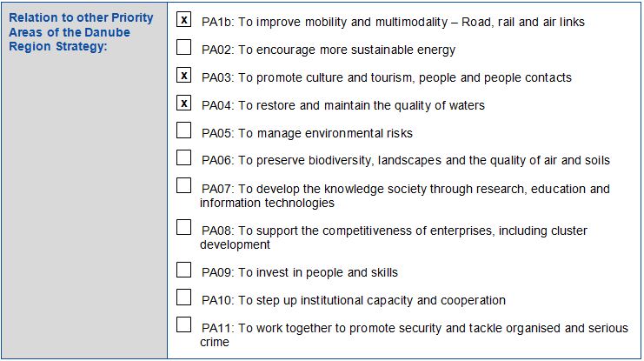
Task: Select the PA08 competitiveness of enterprises checkbox
Action: pyautogui.click(x=183, y=228)
